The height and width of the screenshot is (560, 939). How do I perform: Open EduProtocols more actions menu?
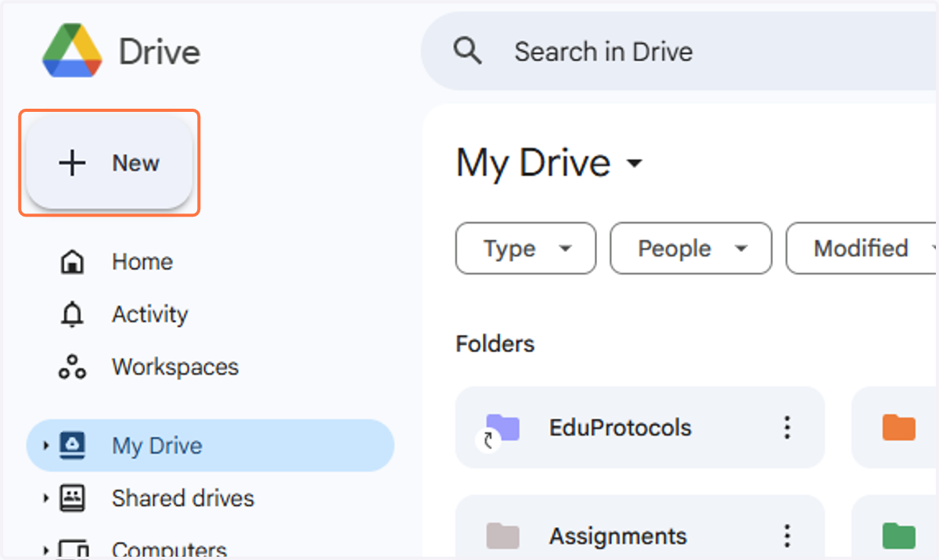[787, 427]
